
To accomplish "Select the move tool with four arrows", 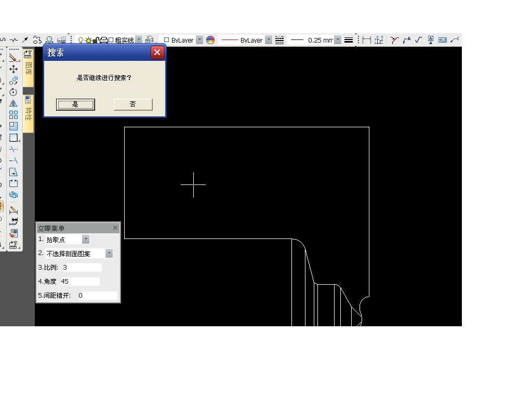I will 13,69.
